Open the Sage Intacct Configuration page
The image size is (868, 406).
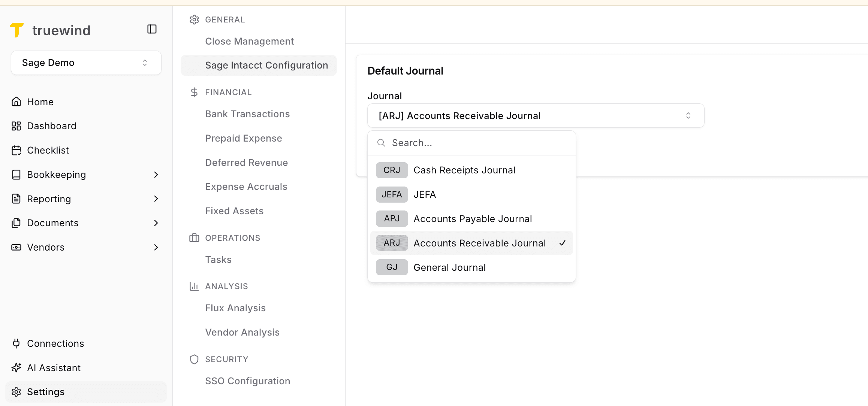click(266, 65)
